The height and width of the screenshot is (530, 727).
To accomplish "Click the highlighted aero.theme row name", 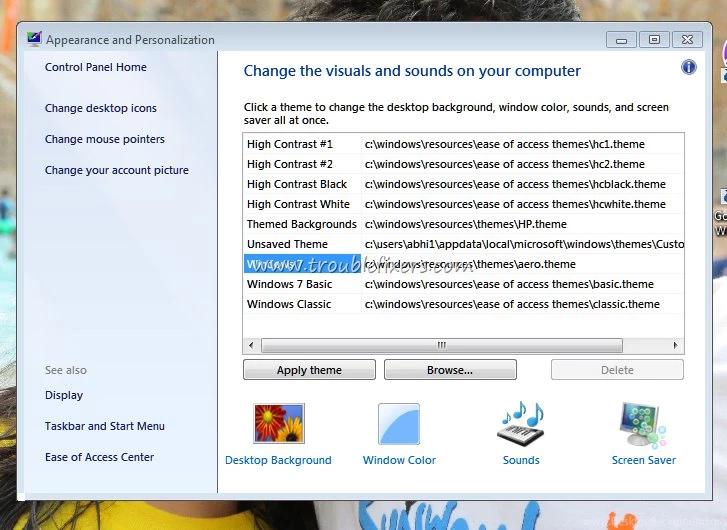I will (302, 264).
